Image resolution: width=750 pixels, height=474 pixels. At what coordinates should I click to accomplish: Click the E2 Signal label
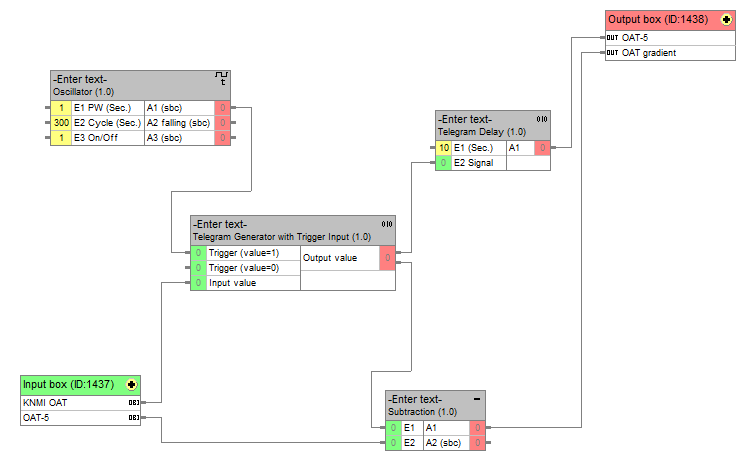coord(474,163)
